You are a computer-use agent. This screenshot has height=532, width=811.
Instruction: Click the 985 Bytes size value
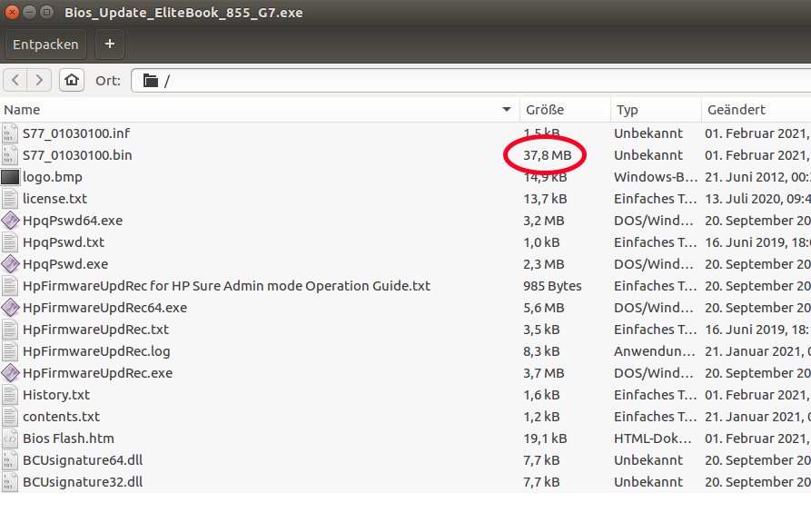552,286
